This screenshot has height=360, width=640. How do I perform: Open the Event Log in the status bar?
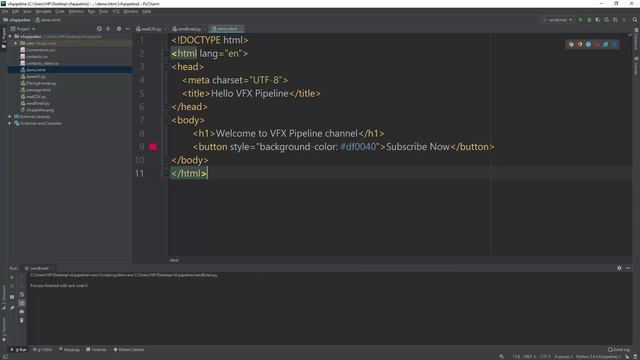[x=618, y=350]
